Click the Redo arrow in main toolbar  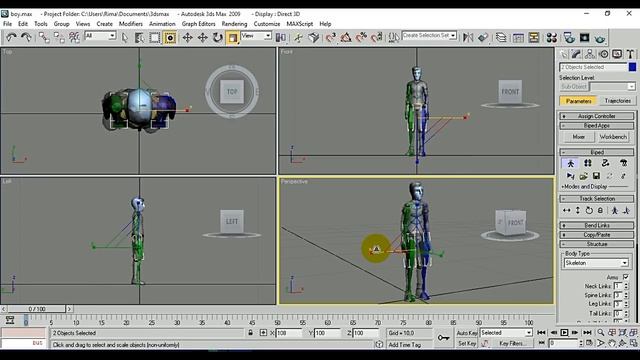coord(27,38)
